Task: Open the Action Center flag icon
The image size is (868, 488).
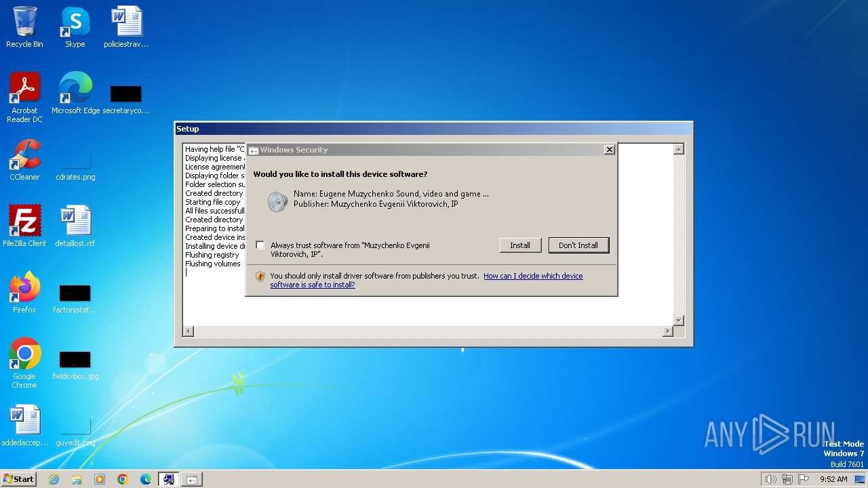Action: point(804,479)
